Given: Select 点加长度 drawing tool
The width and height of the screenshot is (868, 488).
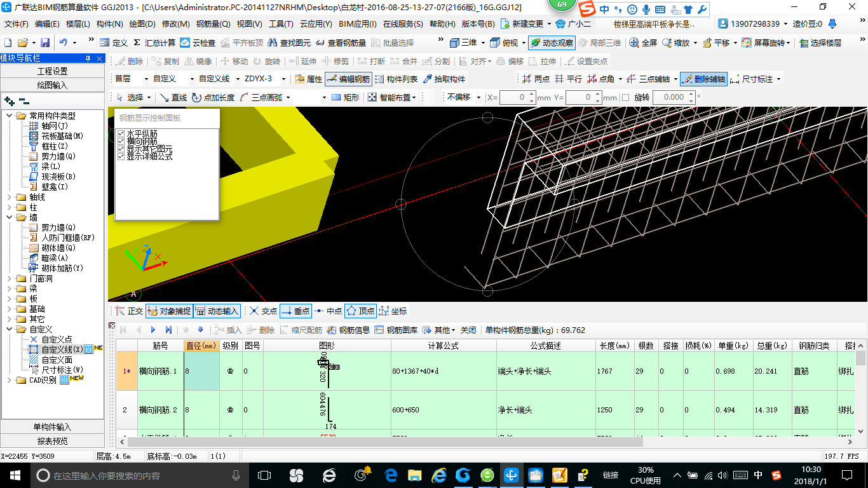Looking at the screenshot, I should click(213, 97).
